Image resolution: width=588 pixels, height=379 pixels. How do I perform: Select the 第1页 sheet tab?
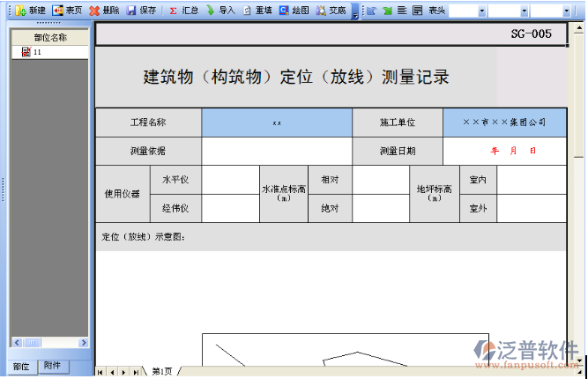click(x=162, y=372)
